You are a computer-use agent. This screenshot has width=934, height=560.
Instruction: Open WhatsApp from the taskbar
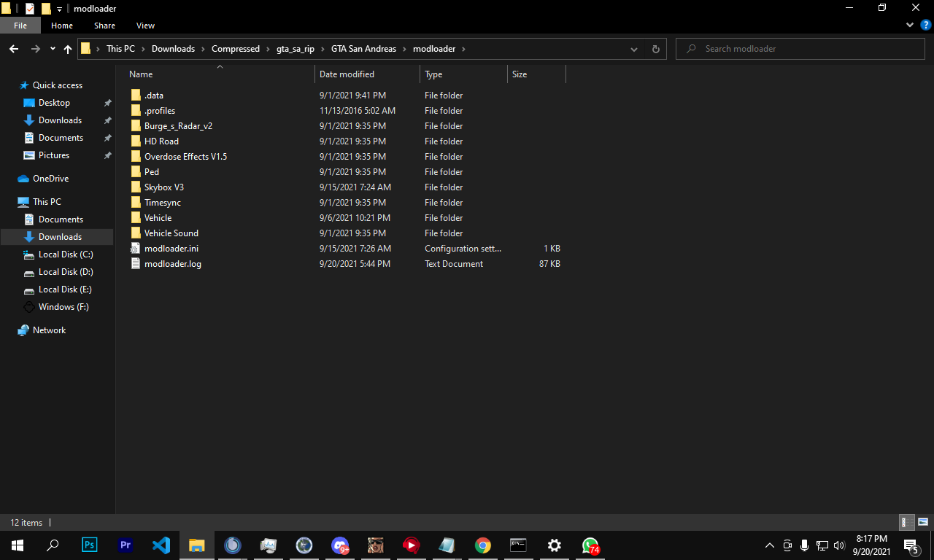(x=590, y=545)
